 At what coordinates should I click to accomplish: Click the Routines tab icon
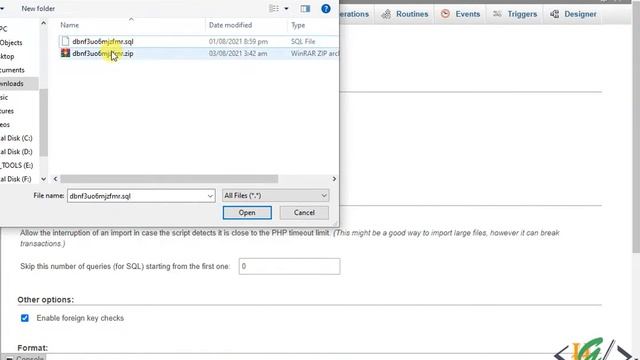pyautogui.click(x=386, y=14)
